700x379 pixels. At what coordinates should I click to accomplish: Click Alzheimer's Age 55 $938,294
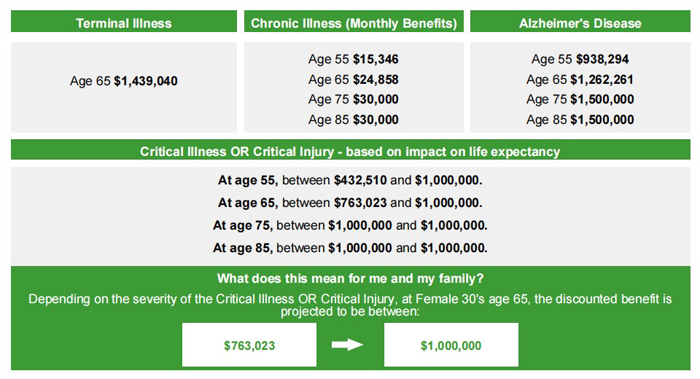click(x=580, y=59)
